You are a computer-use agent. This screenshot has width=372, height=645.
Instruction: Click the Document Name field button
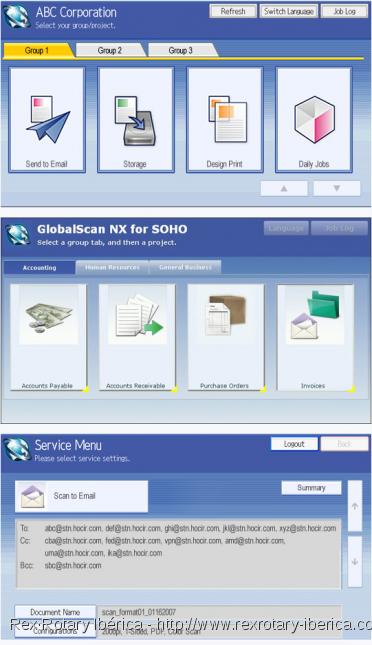pos(55,612)
